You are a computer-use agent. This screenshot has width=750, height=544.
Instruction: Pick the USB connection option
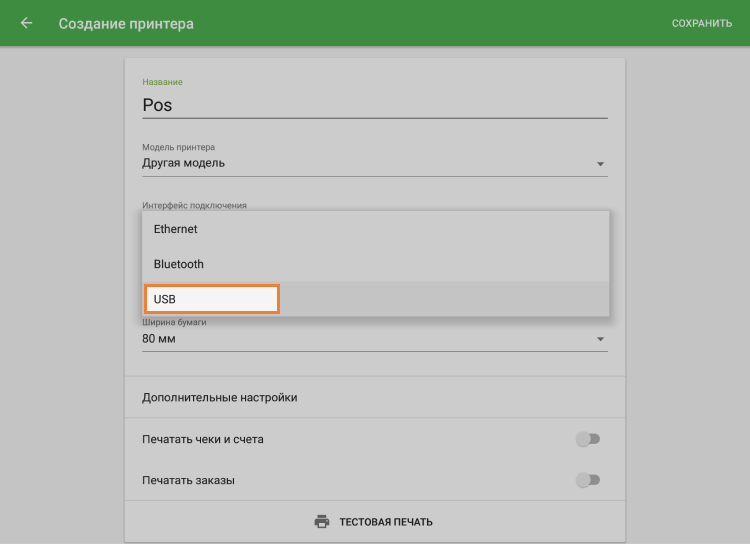coord(165,299)
